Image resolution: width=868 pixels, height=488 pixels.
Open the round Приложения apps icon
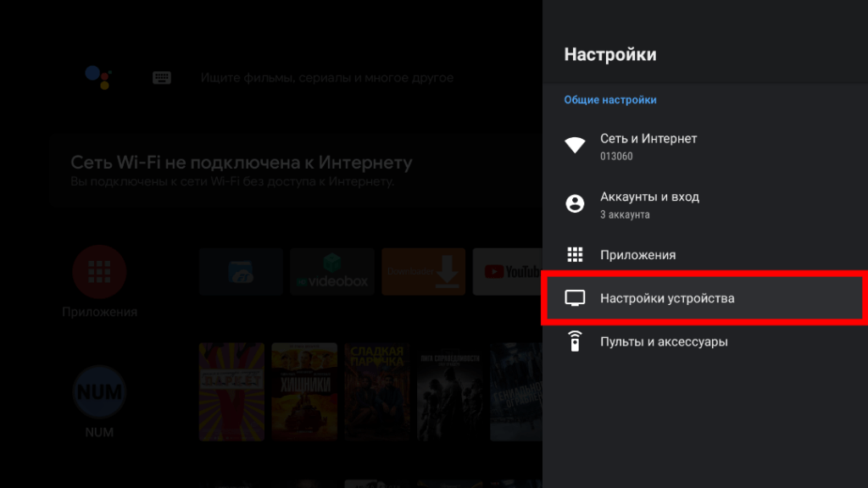pos(99,271)
